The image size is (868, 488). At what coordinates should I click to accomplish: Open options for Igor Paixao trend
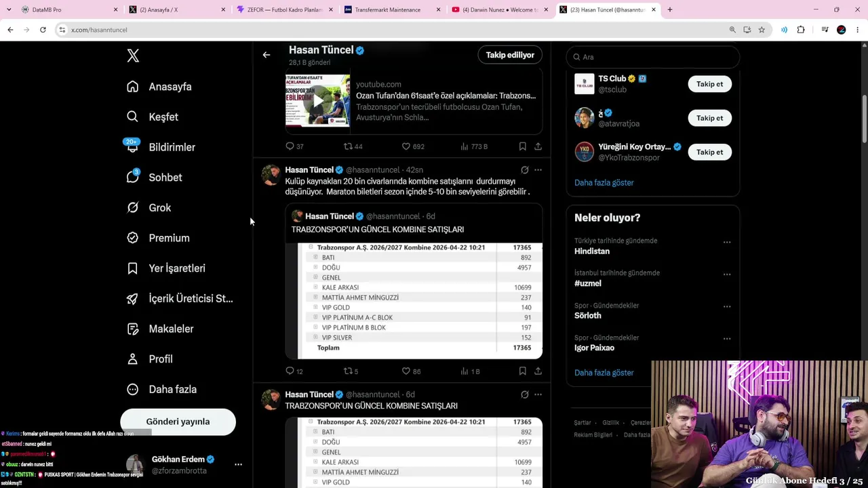coord(727,339)
